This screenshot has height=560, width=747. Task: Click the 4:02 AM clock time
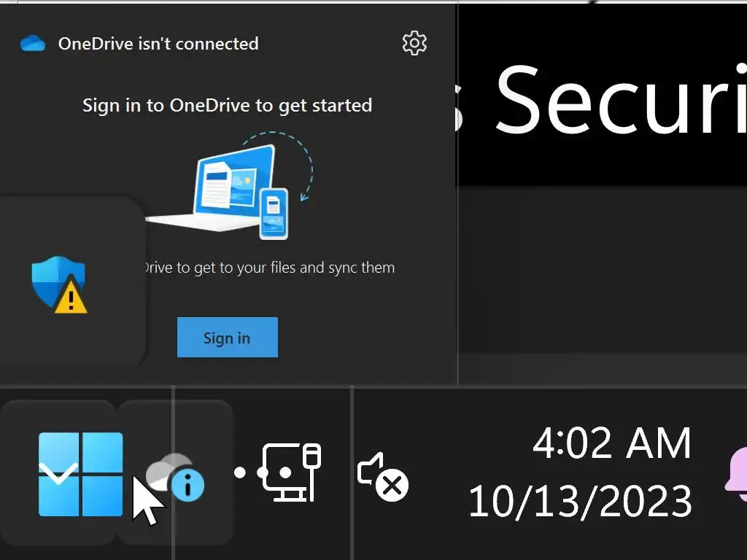point(611,443)
